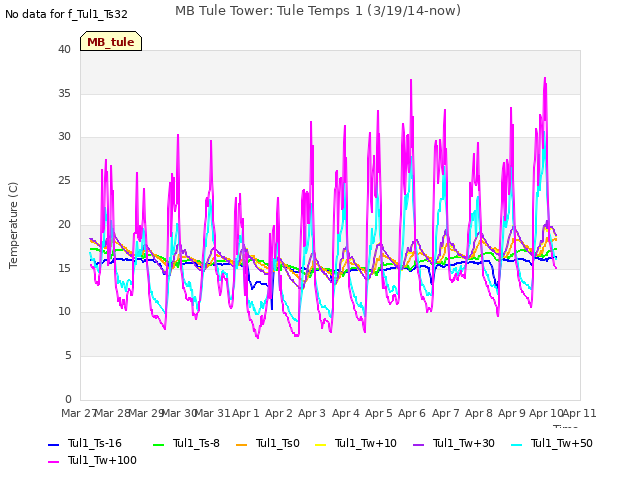640x480 pixels.
Task: Click the 'No data for f_Tul1_Ts32' message
Action: pyautogui.click(x=67, y=14)
